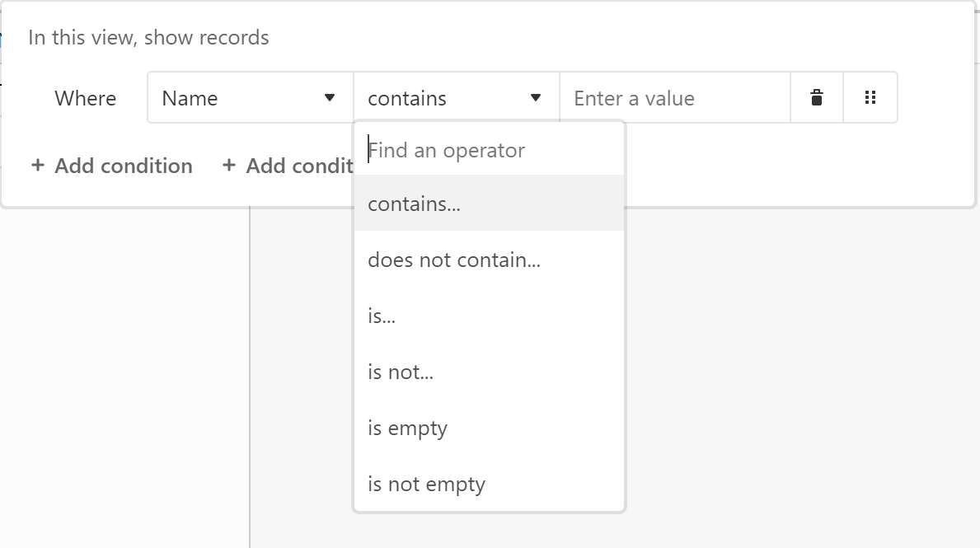Click the plus icon beside Add condition
Screen dimensions: 980x548
click(37, 166)
